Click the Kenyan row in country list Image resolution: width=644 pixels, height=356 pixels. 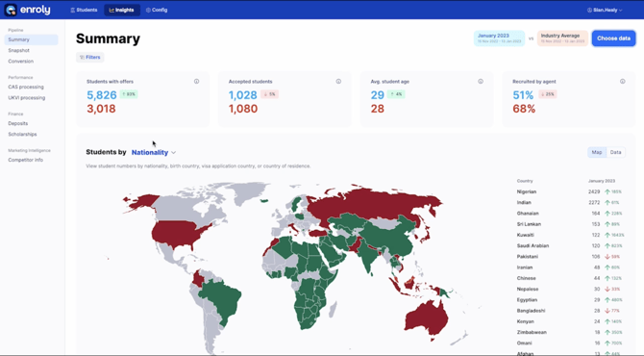(570, 321)
